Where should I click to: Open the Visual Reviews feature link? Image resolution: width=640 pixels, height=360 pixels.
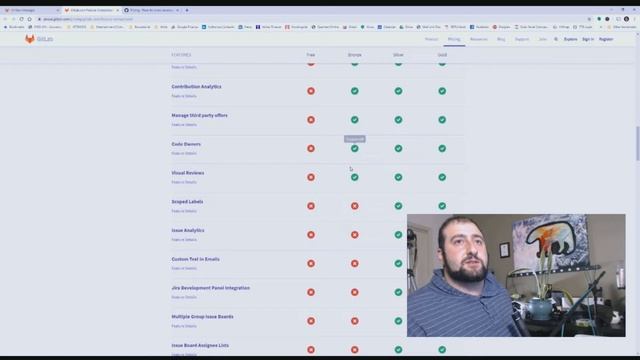pyautogui.click(x=188, y=173)
